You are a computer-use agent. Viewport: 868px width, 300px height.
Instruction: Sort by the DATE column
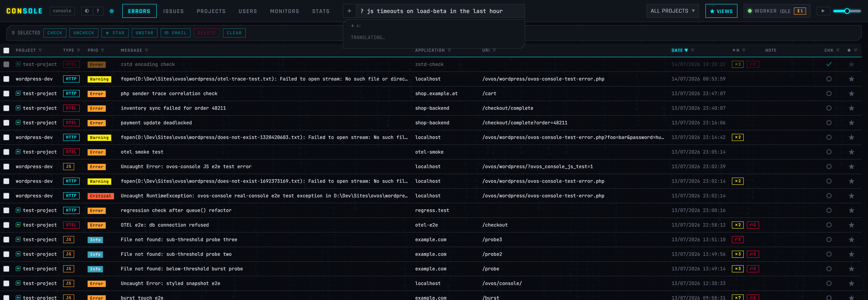tap(680, 50)
